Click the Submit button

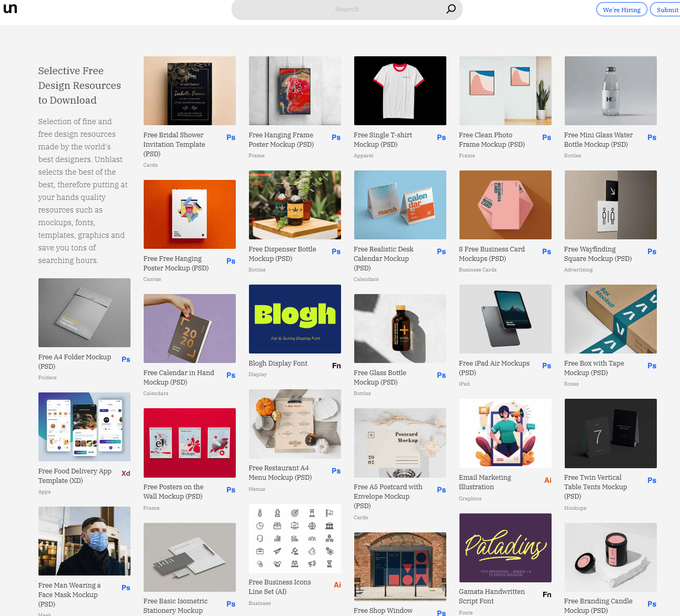(x=667, y=9)
